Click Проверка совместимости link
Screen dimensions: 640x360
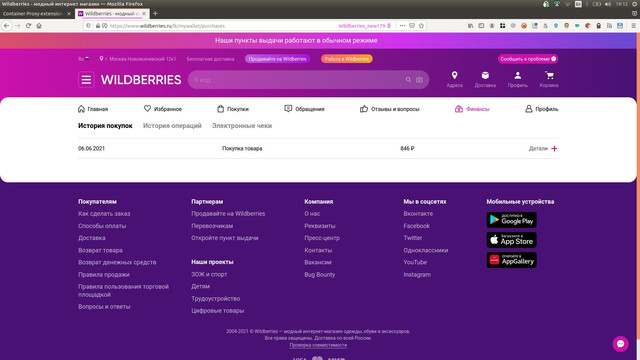tap(318, 345)
